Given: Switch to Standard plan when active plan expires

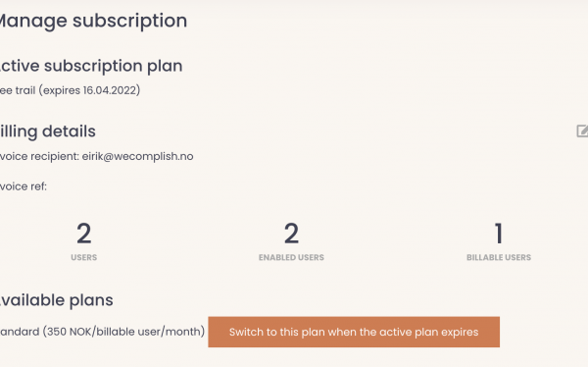Looking at the screenshot, I should tap(354, 332).
